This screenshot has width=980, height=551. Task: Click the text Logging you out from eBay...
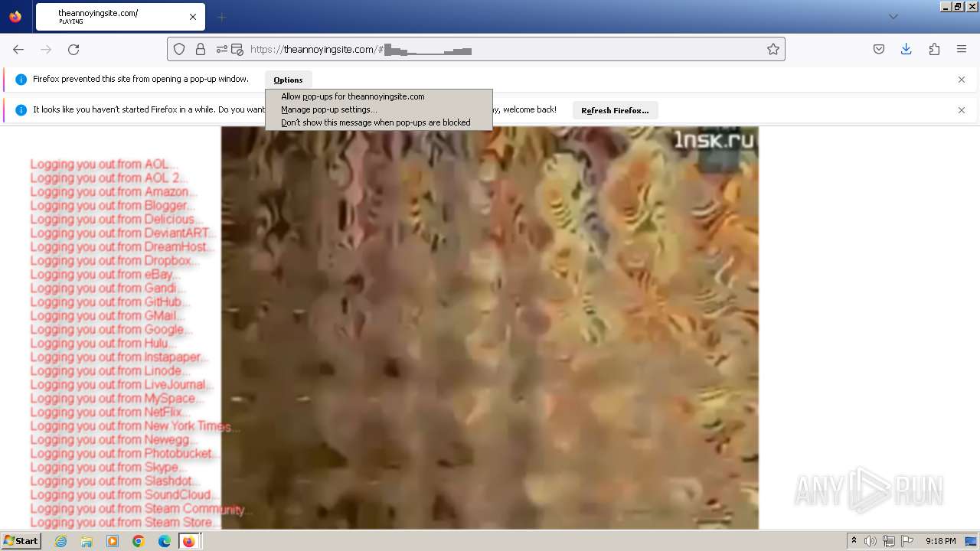(104, 274)
